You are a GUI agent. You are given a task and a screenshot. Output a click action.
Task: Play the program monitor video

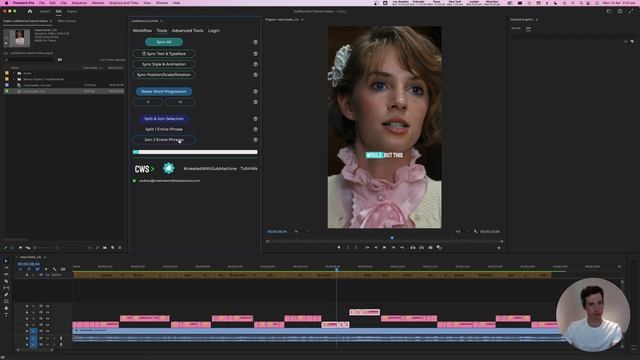(384, 247)
